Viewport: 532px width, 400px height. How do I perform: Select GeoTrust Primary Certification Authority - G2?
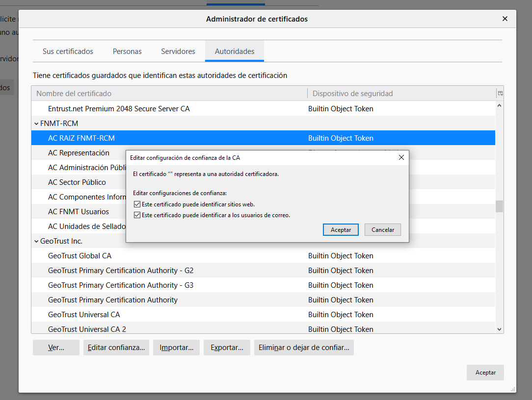click(263, 271)
